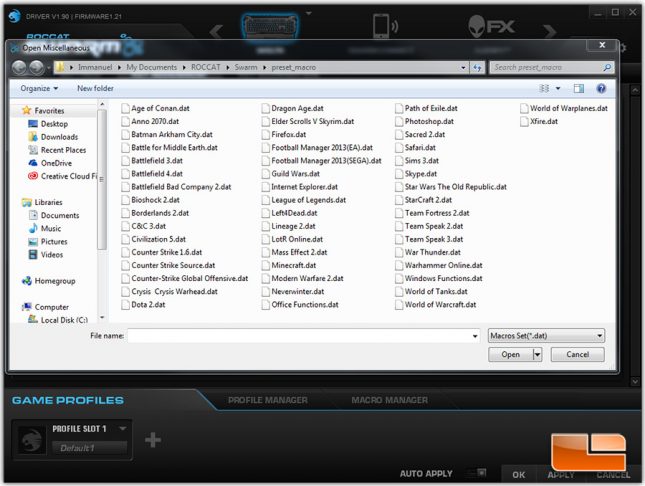The width and height of the screenshot is (645, 486).
Task: Click OK in the Swarm window
Action: point(518,474)
